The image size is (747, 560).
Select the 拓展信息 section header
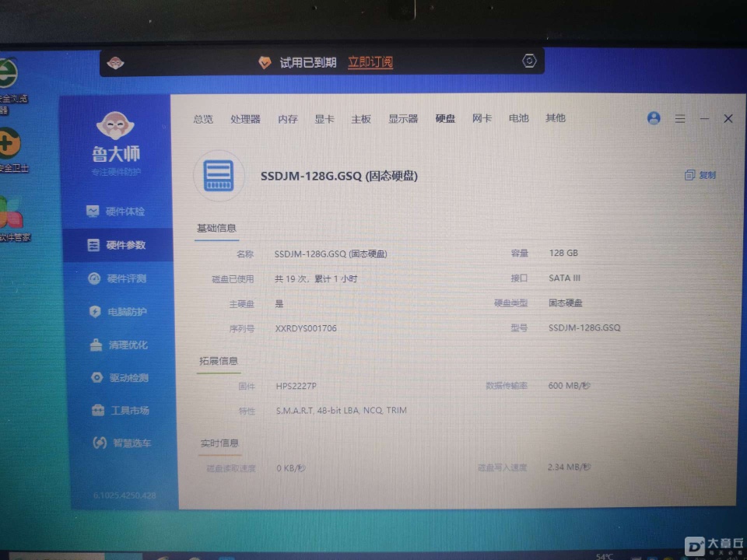click(218, 360)
